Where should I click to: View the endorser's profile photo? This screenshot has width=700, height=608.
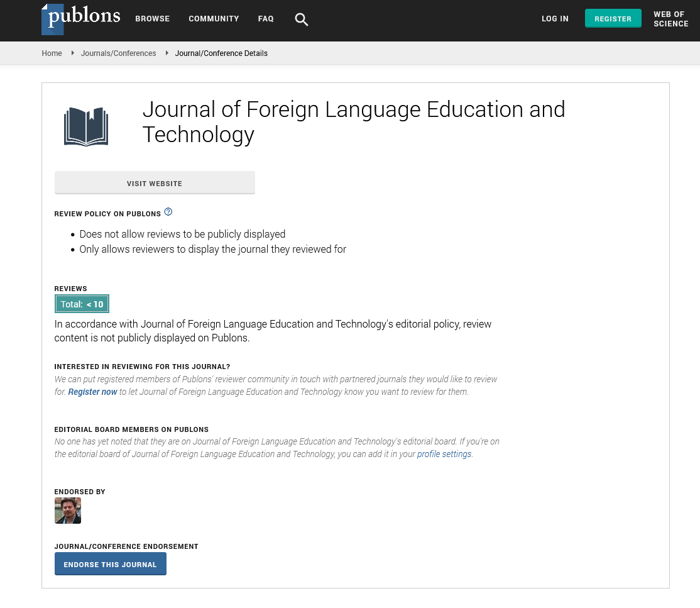point(68,511)
